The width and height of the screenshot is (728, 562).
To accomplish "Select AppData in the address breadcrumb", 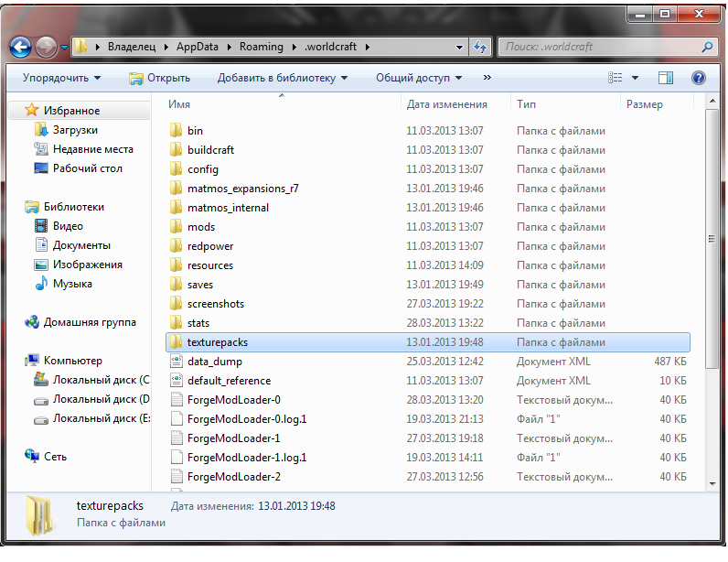I will pos(198,47).
